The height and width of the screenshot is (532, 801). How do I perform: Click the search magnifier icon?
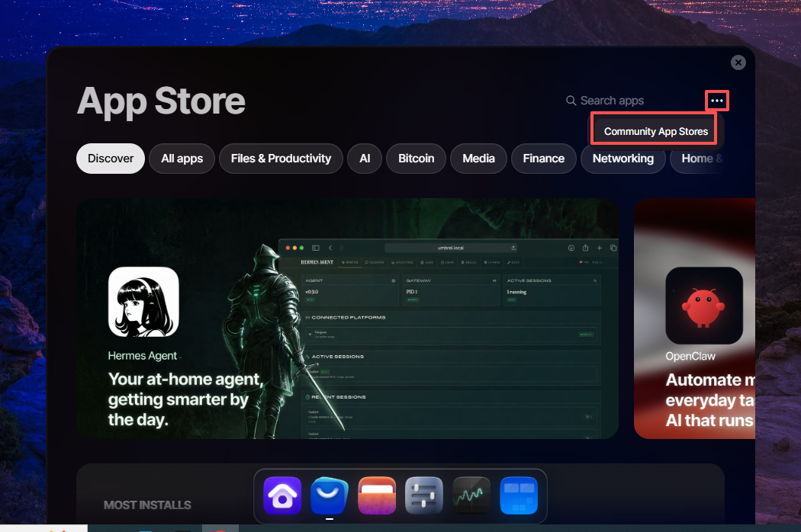571,101
